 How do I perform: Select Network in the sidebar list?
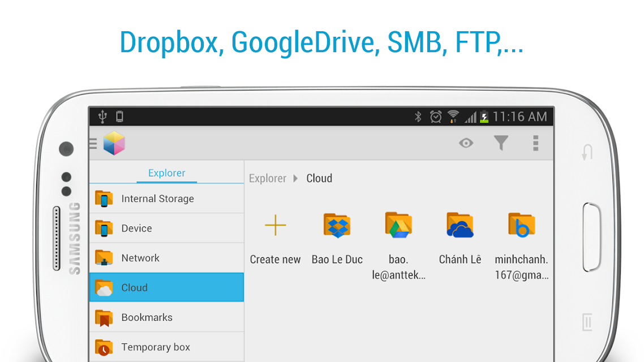(167, 258)
